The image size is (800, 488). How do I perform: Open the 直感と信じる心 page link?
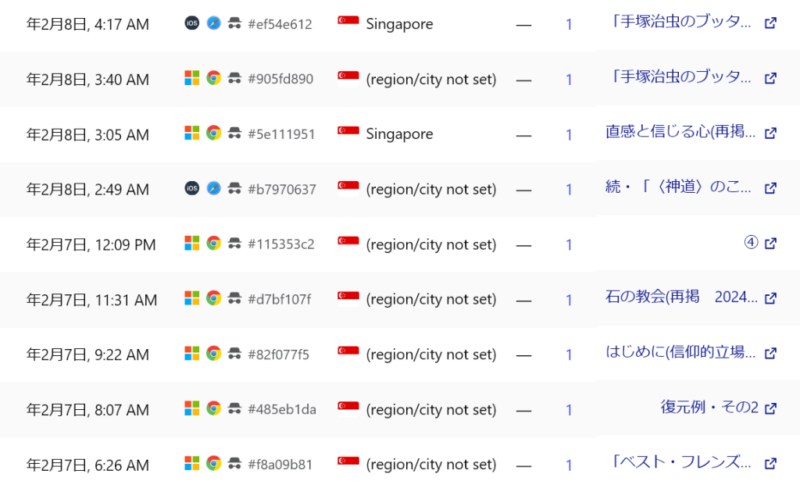pyautogui.click(x=680, y=133)
